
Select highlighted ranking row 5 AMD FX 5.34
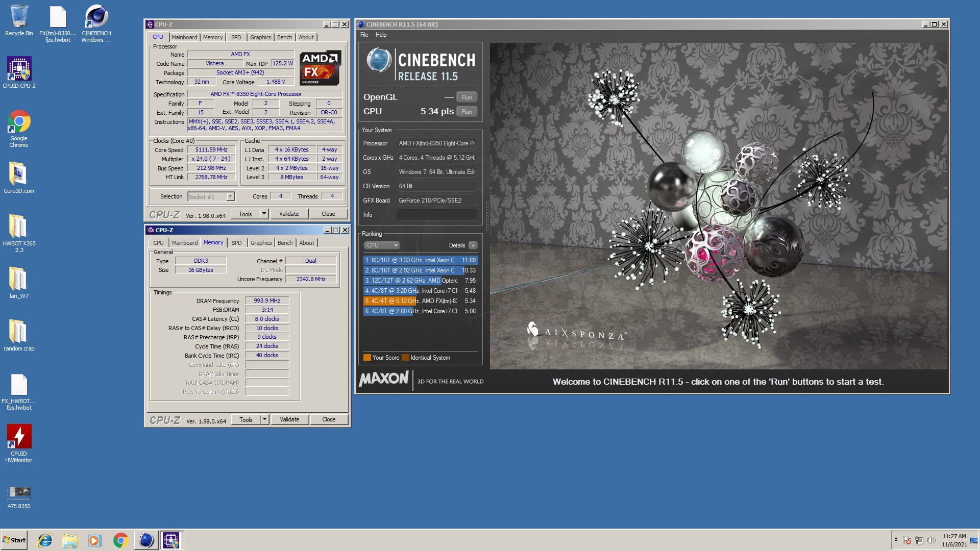421,301
